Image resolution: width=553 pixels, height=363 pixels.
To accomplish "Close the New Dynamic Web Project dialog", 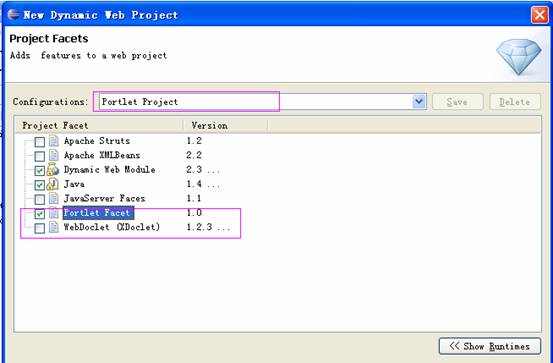I will click(540, 15).
